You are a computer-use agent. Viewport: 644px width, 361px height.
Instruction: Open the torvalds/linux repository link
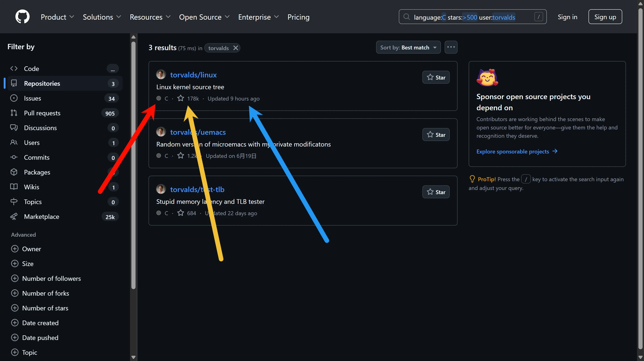pyautogui.click(x=193, y=75)
